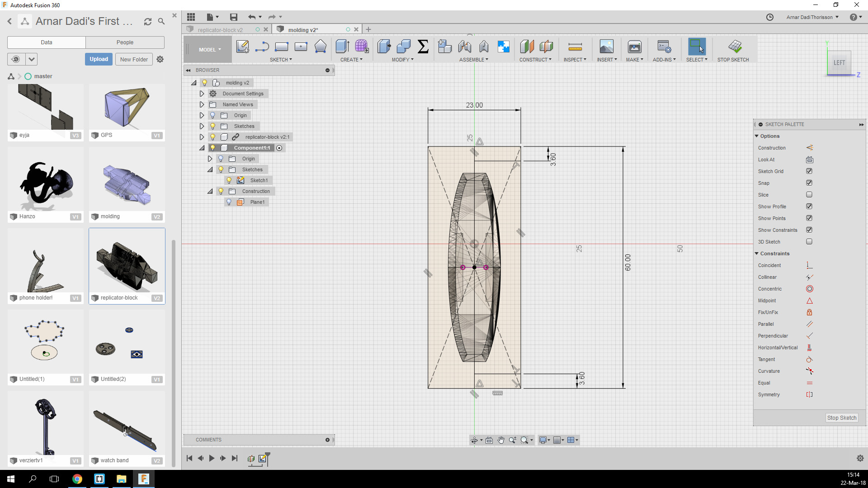Toggle Sketch1 visibility light bulb
Screen dimensions: 868x488
pyautogui.click(x=229, y=180)
